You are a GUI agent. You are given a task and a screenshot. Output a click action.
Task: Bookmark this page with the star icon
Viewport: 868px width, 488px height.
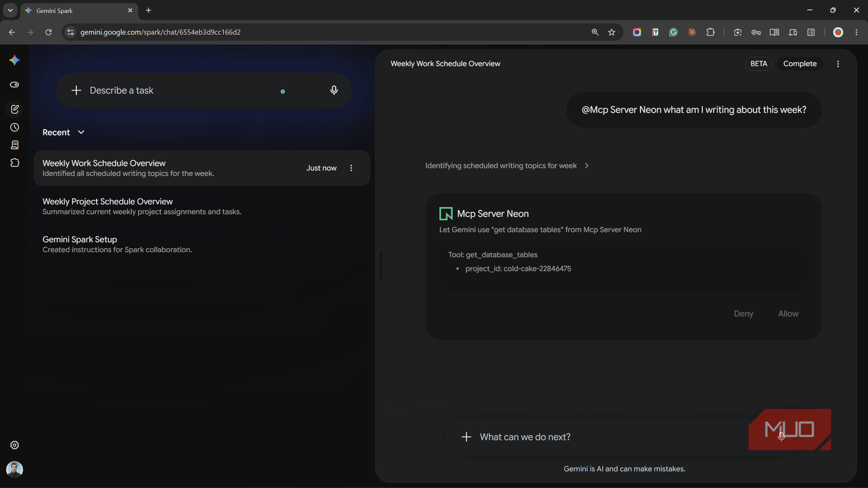pos(612,32)
